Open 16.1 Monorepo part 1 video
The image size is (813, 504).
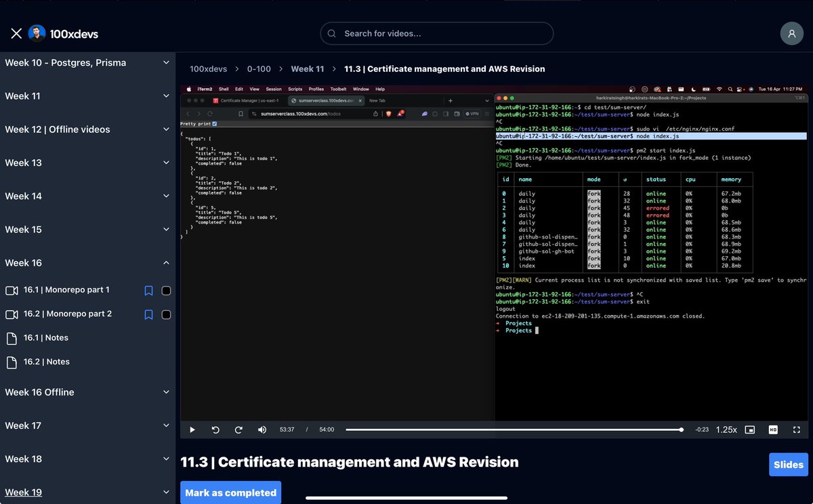click(x=66, y=290)
